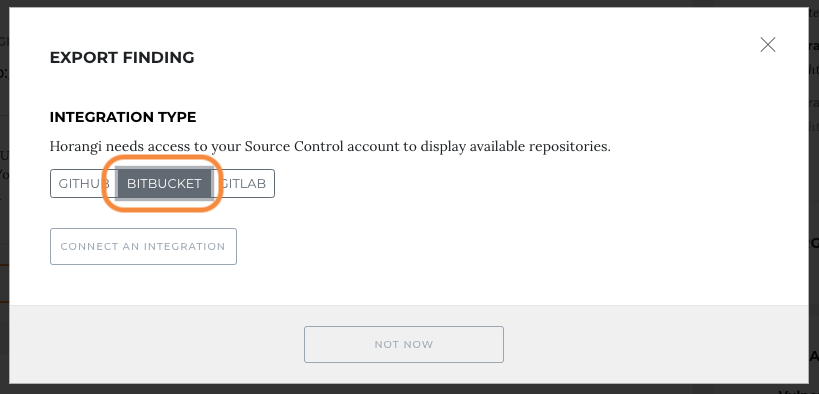Click the Source Control description text
Screen dimensions: 819x394
[330, 146]
